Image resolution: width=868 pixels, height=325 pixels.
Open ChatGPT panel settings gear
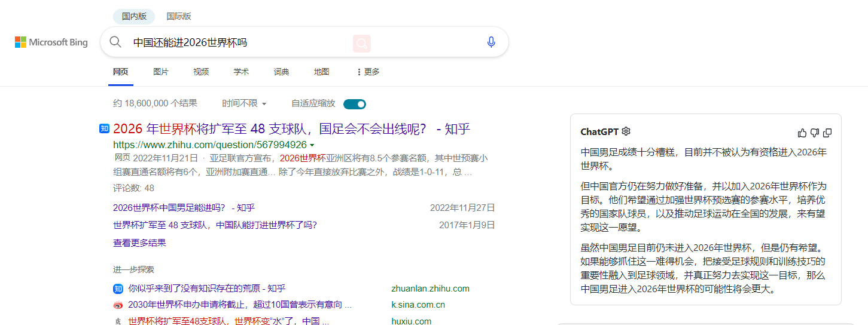point(626,131)
